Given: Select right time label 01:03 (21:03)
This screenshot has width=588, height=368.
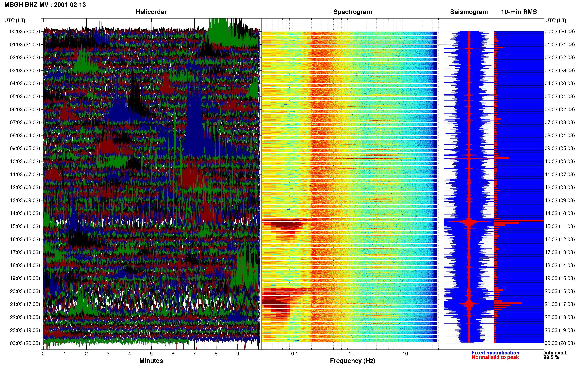Looking at the screenshot, I should (x=560, y=45).
